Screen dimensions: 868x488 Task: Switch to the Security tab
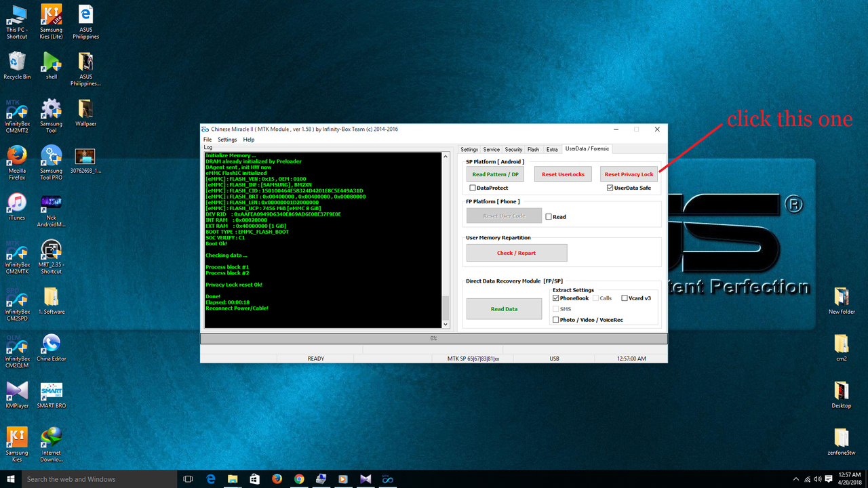pyautogui.click(x=513, y=149)
